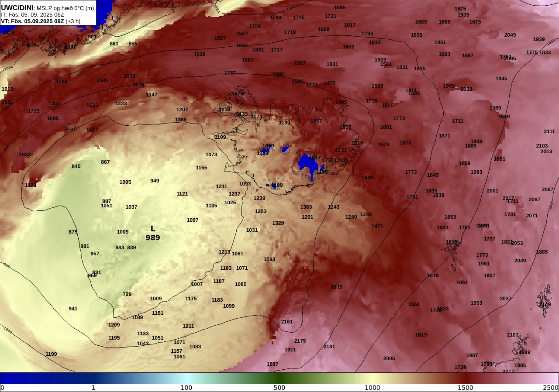Click the height value 1031

point(252,230)
